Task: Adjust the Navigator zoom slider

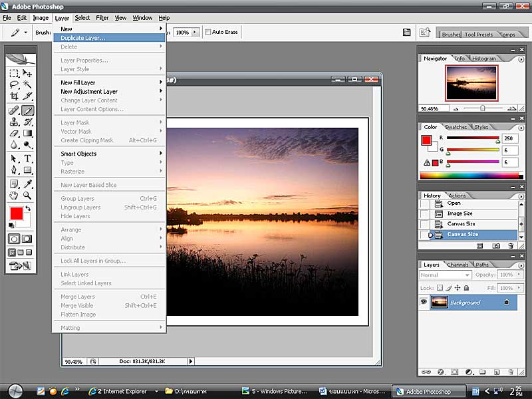Action: coord(482,108)
